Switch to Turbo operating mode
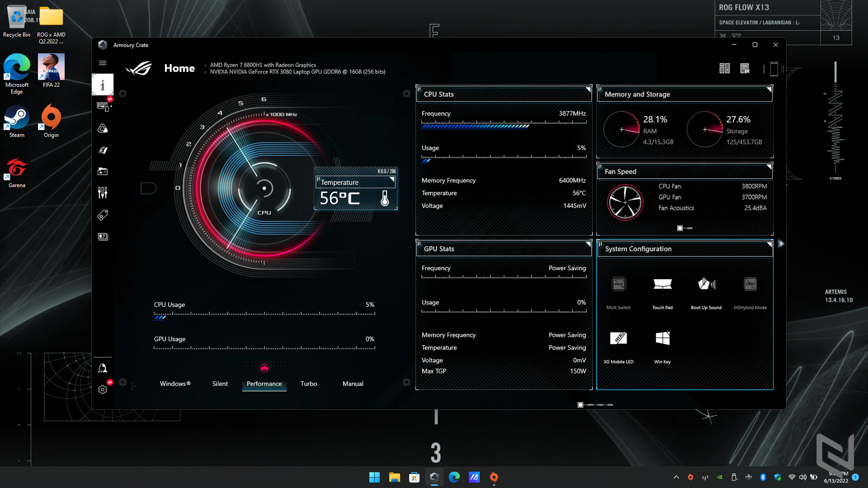This screenshot has width=868, height=488. [x=309, y=384]
